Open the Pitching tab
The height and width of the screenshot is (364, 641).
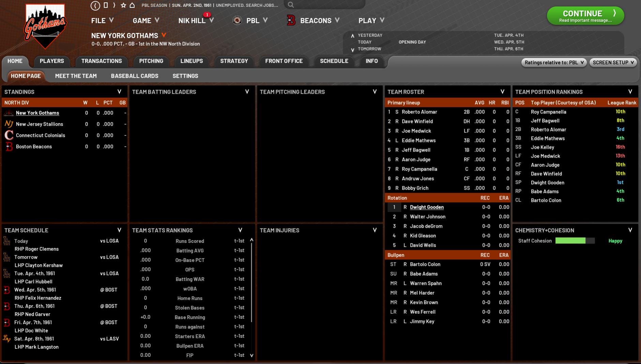click(151, 61)
